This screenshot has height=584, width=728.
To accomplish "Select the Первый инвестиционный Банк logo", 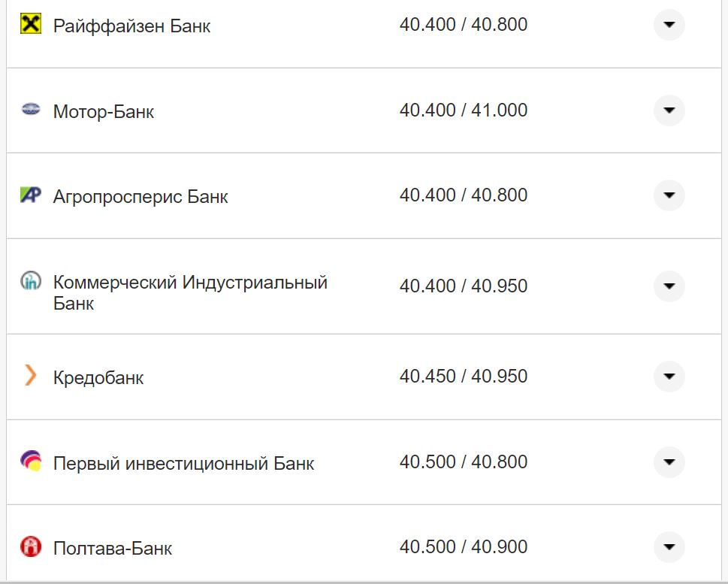I will [x=29, y=462].
